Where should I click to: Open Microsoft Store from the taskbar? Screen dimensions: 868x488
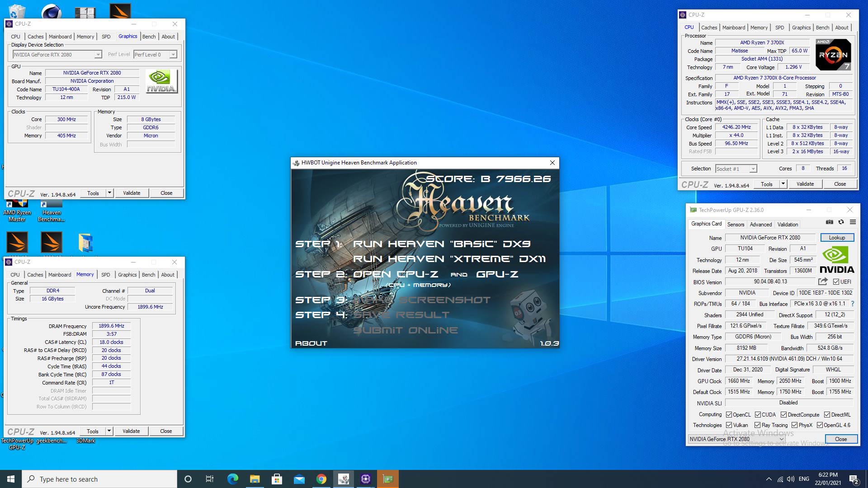pyautogui.click(x=277, y=479)
